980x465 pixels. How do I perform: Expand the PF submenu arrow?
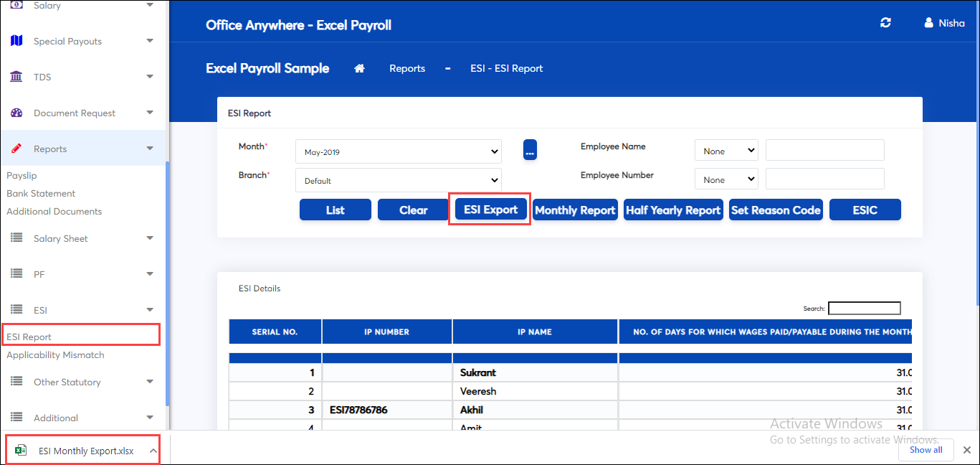pos(149,274)
